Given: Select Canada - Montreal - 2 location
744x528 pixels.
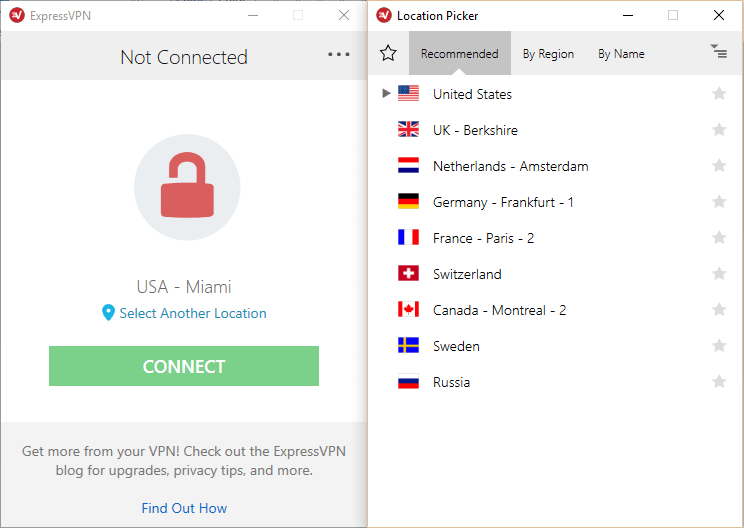Looking at the screenshot, I should click(499, 310).
